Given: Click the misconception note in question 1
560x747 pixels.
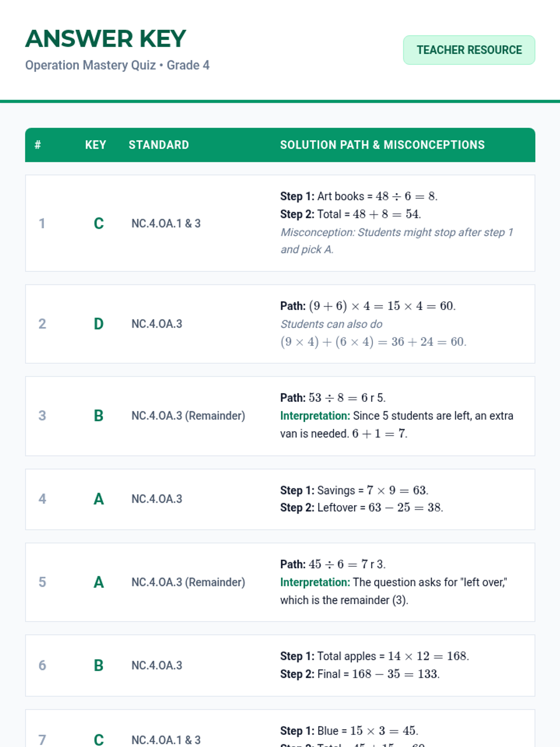Looking at the screenshot, I should [397, 241].
